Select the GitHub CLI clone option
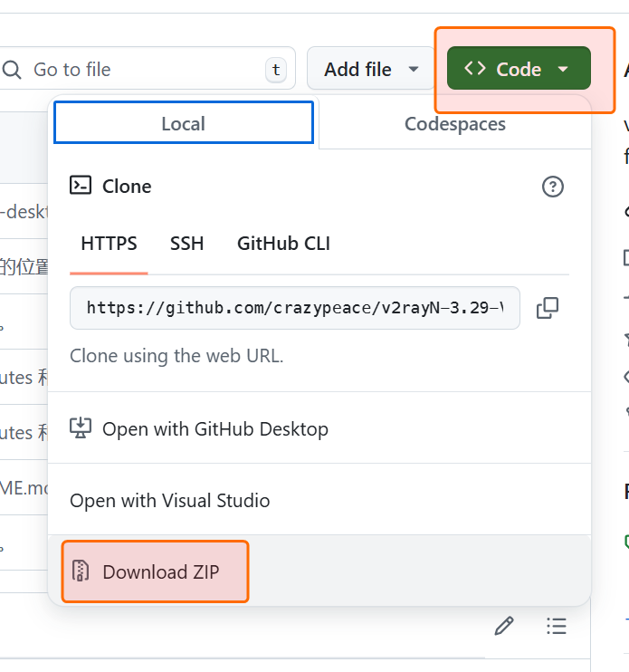629x672 pixels. 283,244
